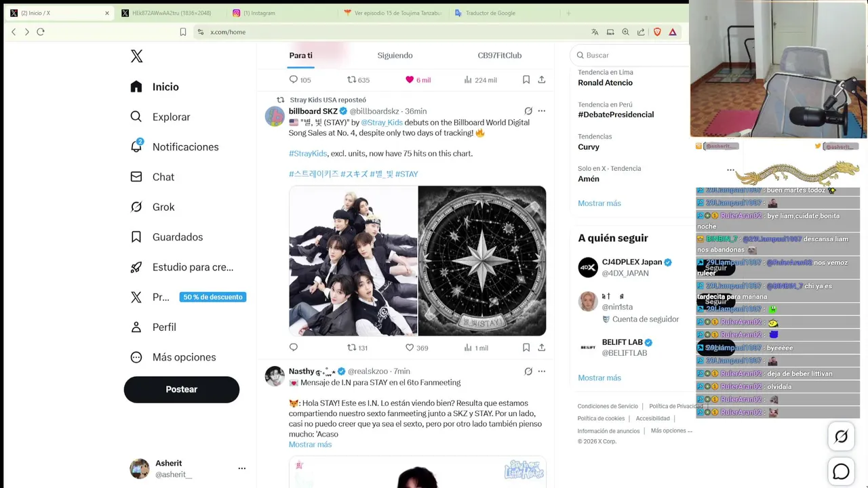
Task: Open Guardados bookmarks
Action: (x=167, y=237)
